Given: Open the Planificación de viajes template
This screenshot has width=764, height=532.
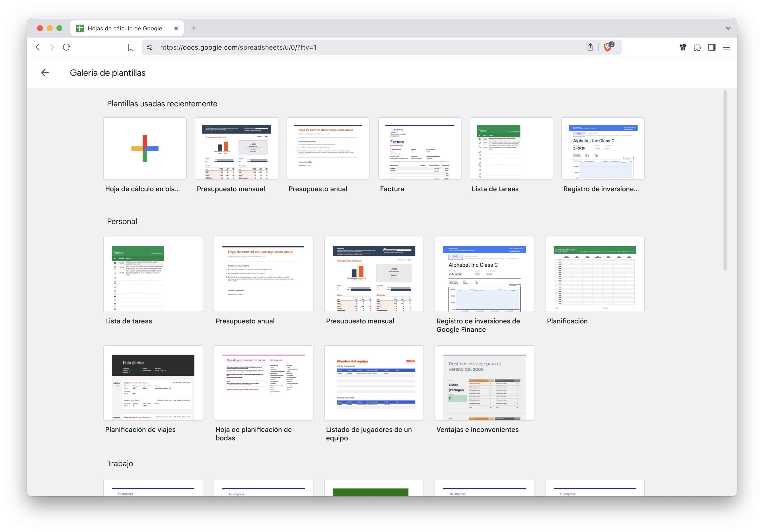Looking at the screenshot, I should click(153, 383).
